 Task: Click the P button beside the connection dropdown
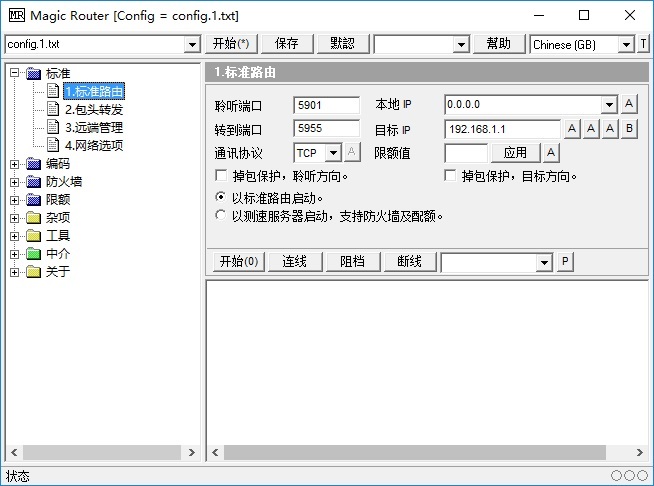(x=565, y=262)
